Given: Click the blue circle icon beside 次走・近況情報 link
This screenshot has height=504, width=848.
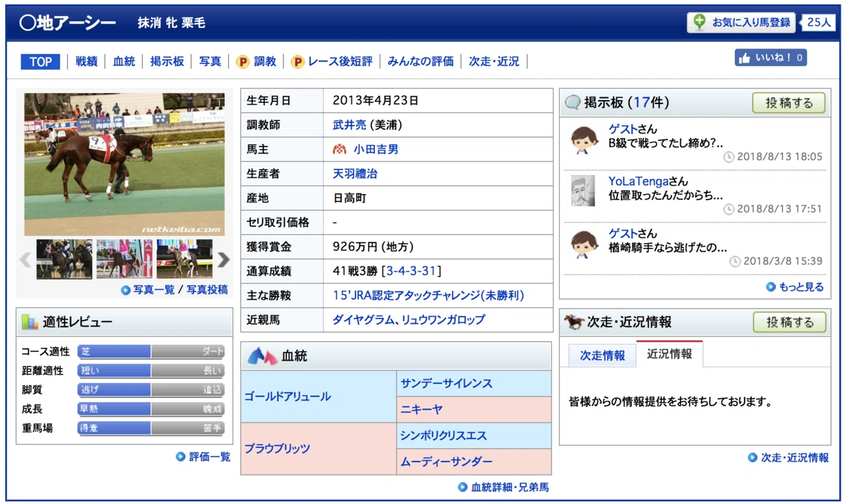Looking at the screenshot, I should coord(752,458).
